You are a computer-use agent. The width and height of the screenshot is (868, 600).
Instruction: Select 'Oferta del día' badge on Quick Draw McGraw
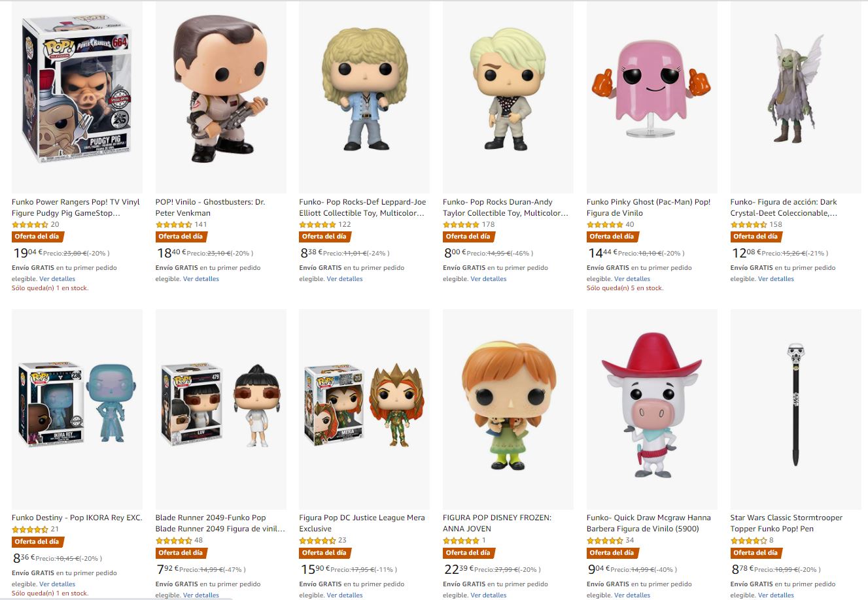612,553
